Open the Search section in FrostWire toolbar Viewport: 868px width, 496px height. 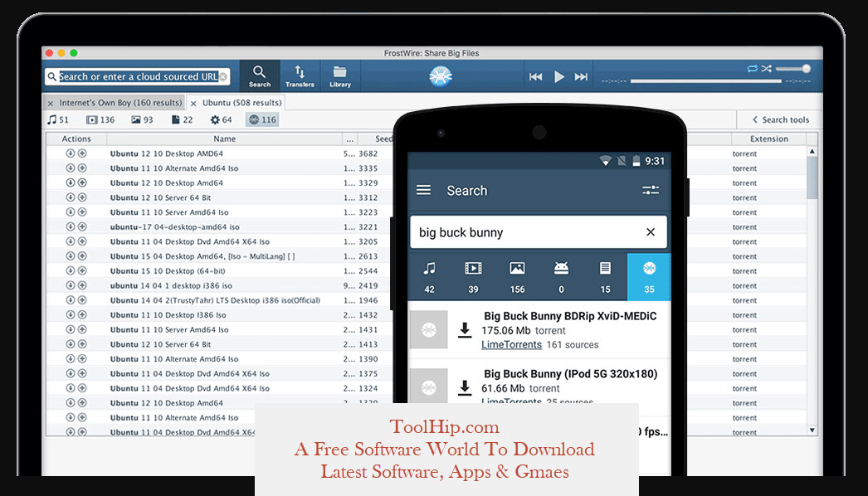click(x=260, y=75)
